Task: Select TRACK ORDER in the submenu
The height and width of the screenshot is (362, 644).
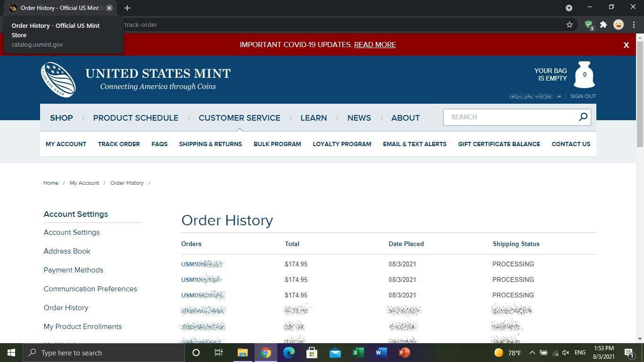Action: pos(119,144)
